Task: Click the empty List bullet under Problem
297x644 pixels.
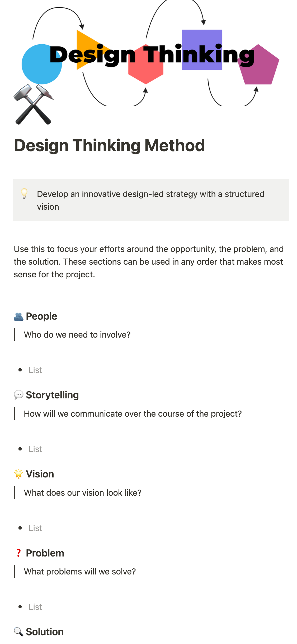Action: click(x=35, y=607)
